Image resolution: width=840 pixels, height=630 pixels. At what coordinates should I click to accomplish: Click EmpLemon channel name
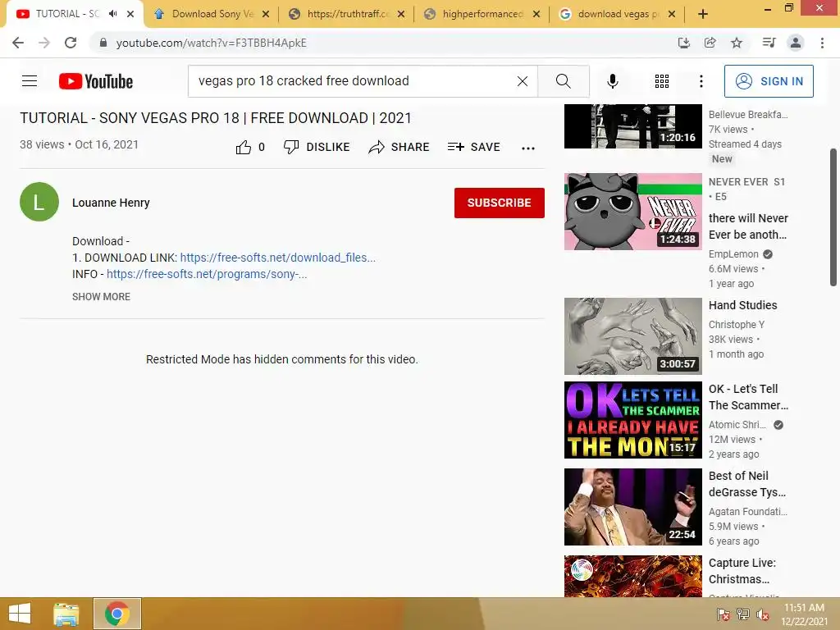pos(733,254)
